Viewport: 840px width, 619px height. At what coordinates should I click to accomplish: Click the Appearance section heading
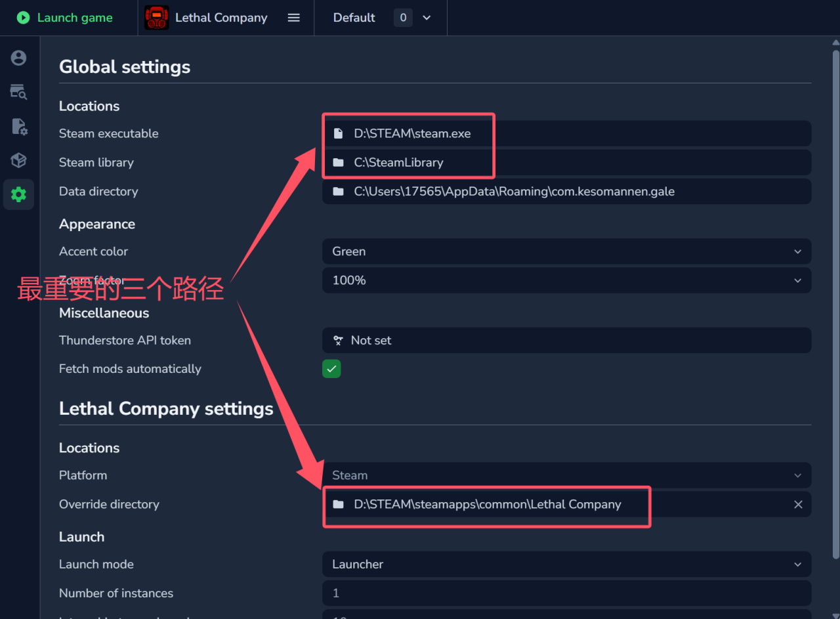click(x=97, y=224)
